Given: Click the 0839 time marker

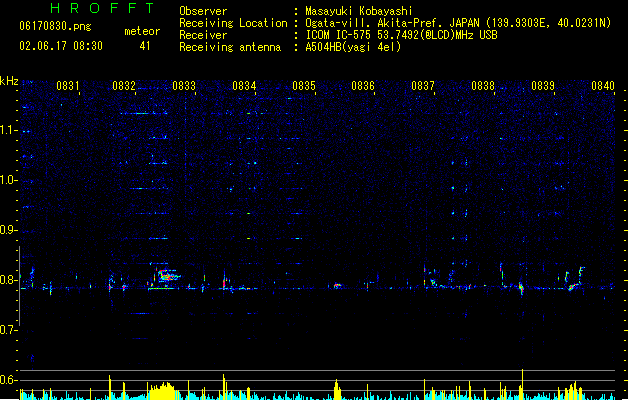Looking at the screenshot, I should coord(543,86).
